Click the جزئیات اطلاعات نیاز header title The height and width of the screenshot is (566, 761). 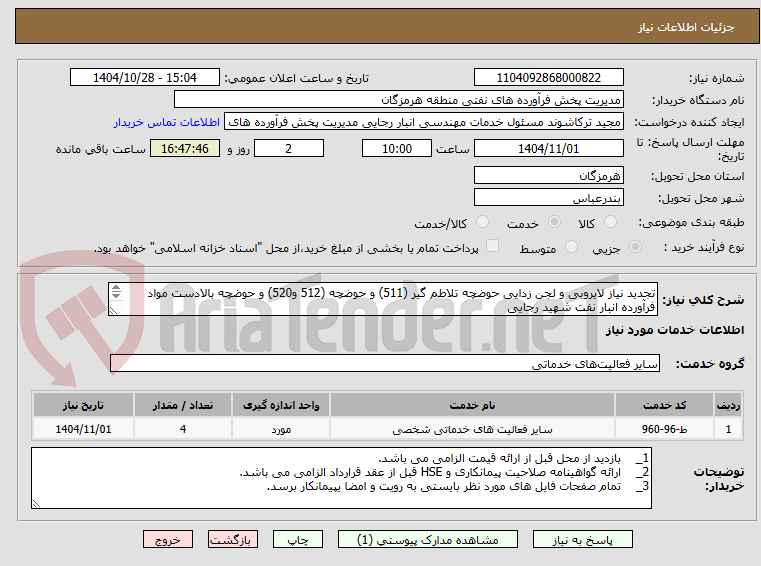click(686, 27)
